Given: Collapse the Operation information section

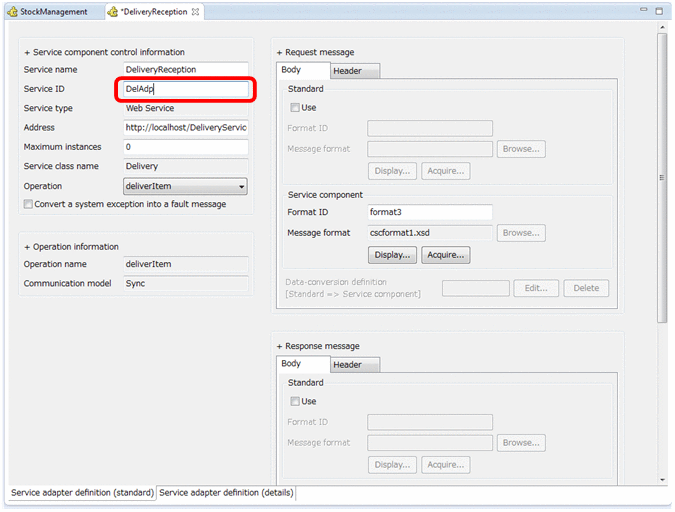Looking at the screenshot, I should coord(27,246).
